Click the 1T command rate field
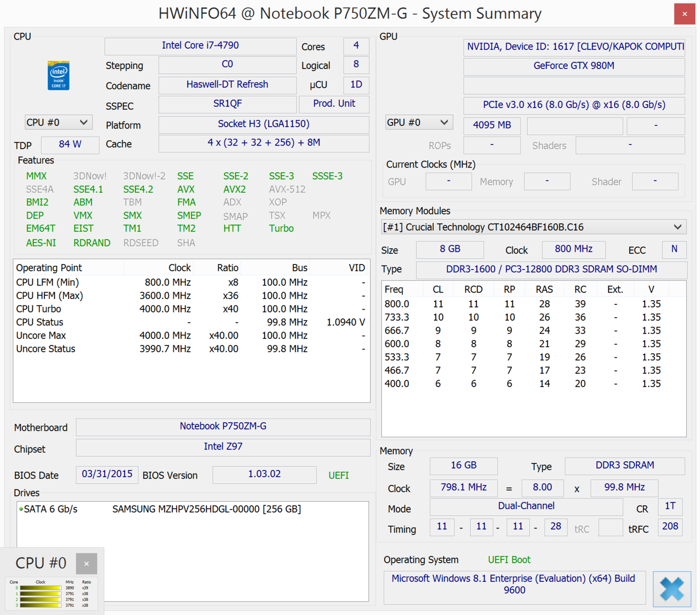Image resolution: width=700 pixels, height=615 pixels. 670,507
